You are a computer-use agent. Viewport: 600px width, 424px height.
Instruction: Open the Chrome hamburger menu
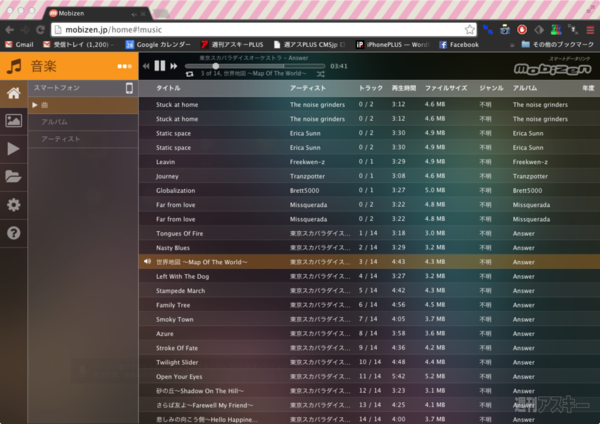(x=590, y=29)
